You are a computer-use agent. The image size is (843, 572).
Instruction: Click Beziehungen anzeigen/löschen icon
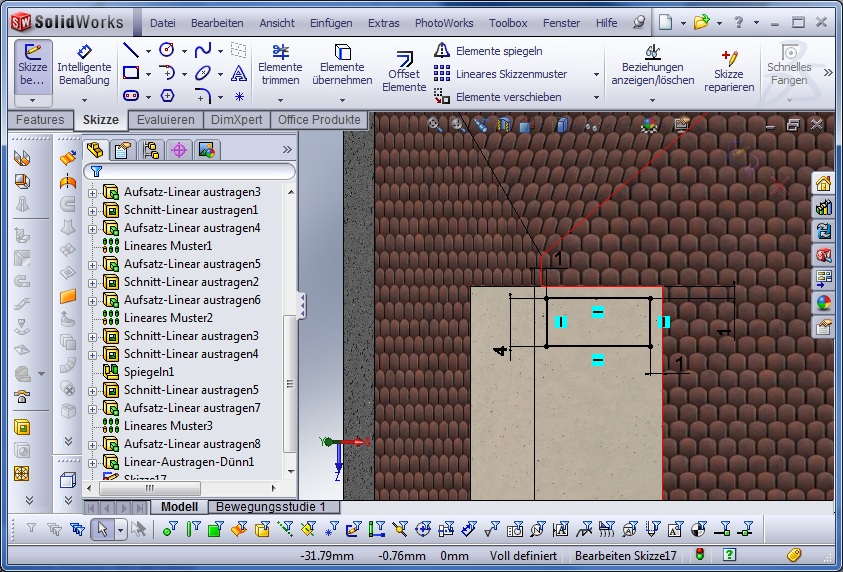click(x=652, y=64)
